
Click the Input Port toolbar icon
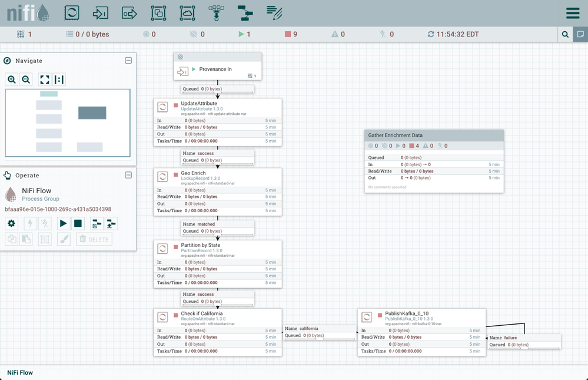101,13
